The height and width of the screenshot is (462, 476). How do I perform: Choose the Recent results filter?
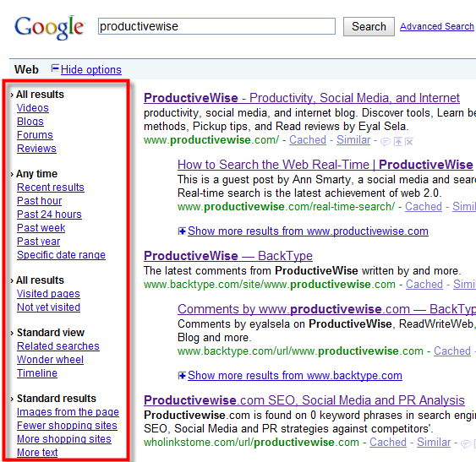51,188
